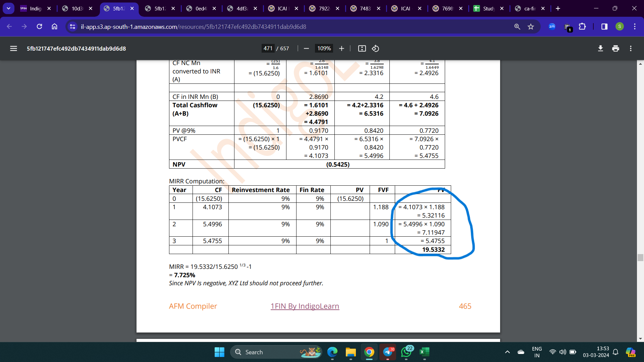Open the tab search dropdown arrow

point(8,8)
